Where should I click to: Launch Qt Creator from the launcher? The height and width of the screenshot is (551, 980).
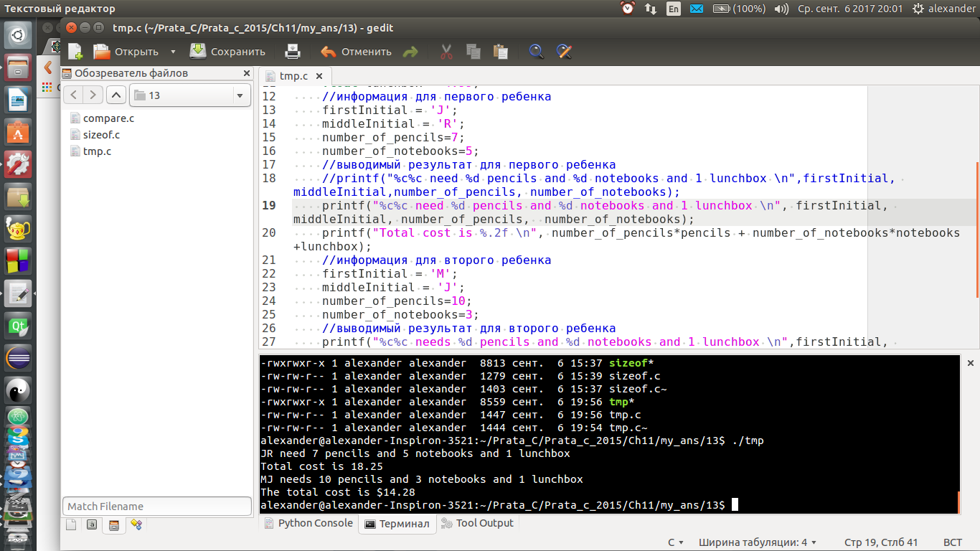(x=18, y=326)
